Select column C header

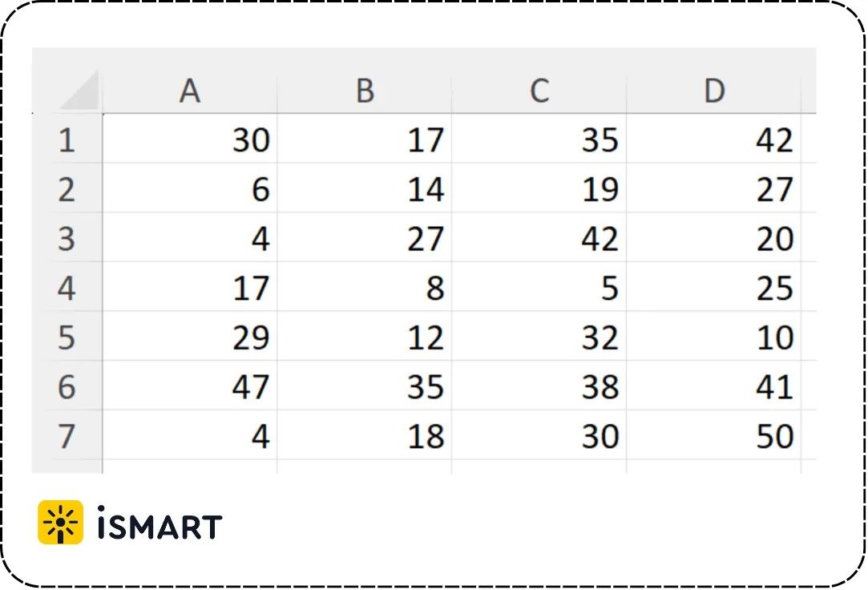(x=539, y=91)
